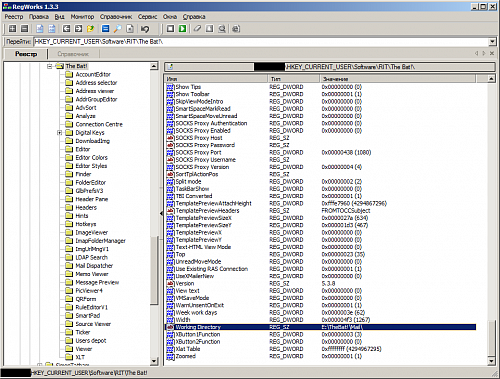The width and height of the screenshot is (500, 379).
Task: Click the collapse-all minus toolbar icon
Action: point(24,29)
